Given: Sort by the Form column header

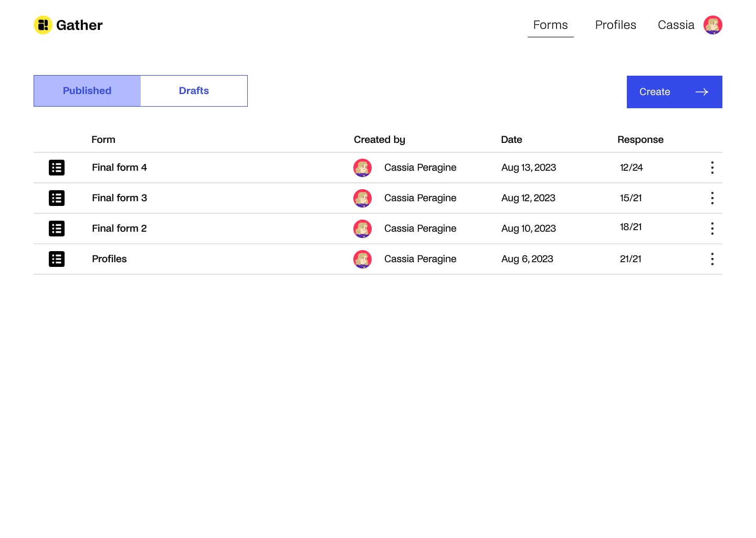Looking at the screenshot, I should tap(103, 140).
